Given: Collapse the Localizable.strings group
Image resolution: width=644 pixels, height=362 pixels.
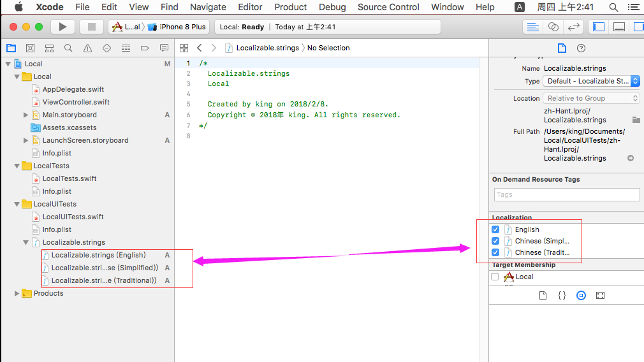Looking at the screenshot, I should (x=26, y=242).
